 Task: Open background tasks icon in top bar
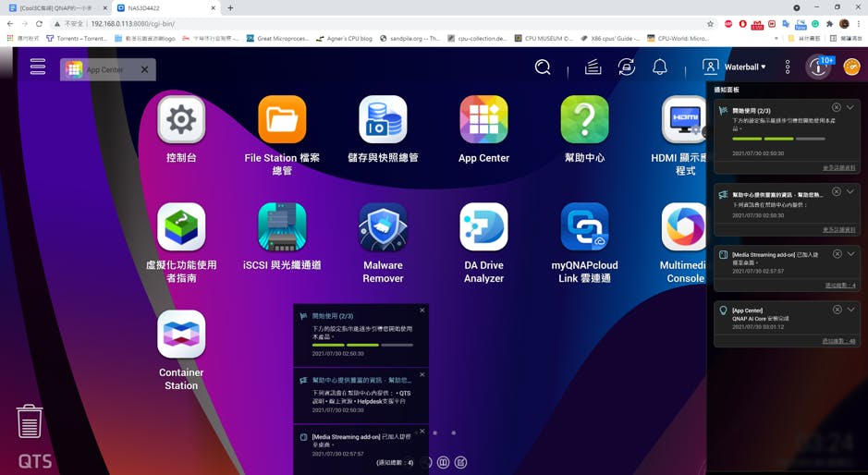coord(593,67)
